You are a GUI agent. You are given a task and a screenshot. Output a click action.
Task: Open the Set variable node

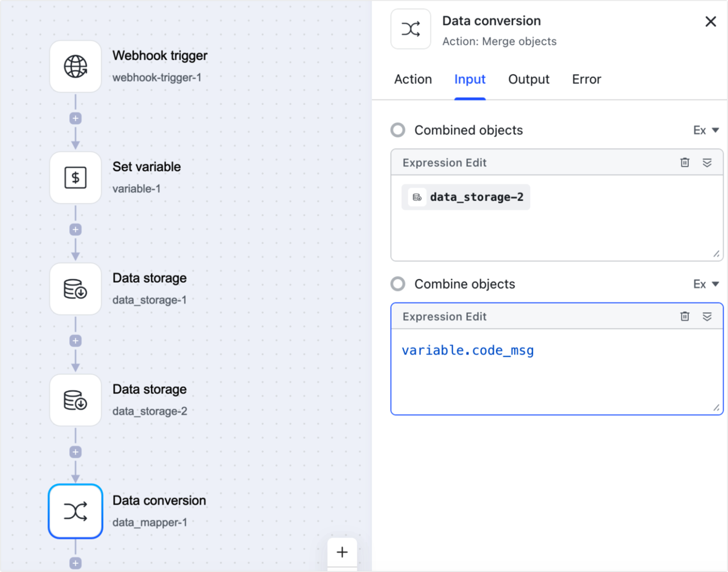coord(75,178)
